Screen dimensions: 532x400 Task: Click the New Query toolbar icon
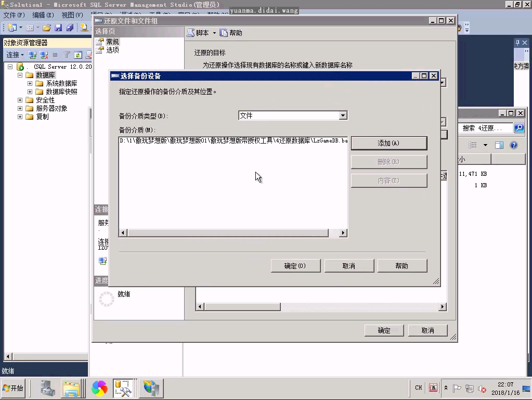coord(84,28)
